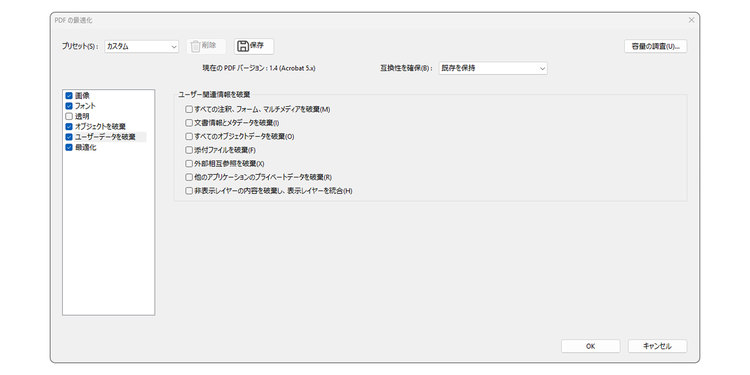Close the PDF の最適化 dialog
Viewport: 750px width, 375px height.
point(691,20)
